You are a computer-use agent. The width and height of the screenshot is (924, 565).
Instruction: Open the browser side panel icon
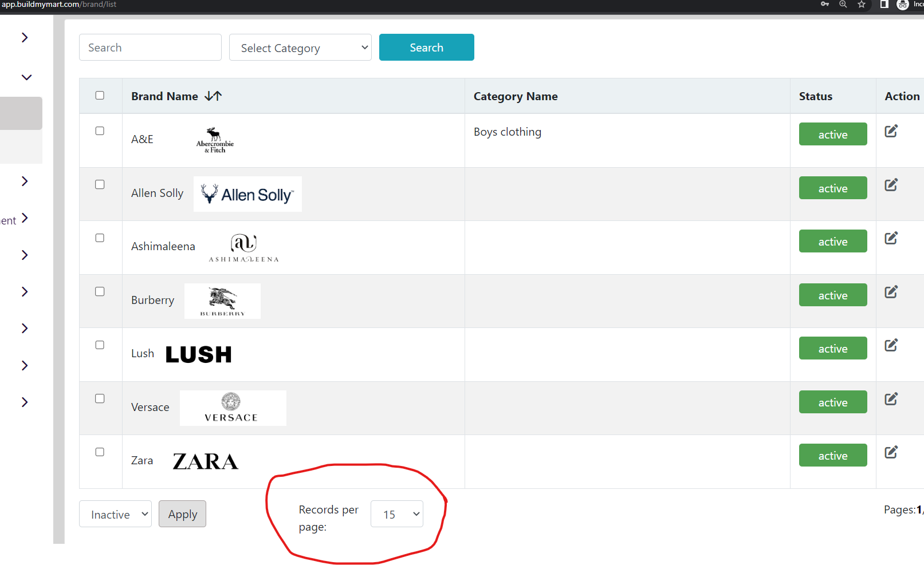point(884,5)
